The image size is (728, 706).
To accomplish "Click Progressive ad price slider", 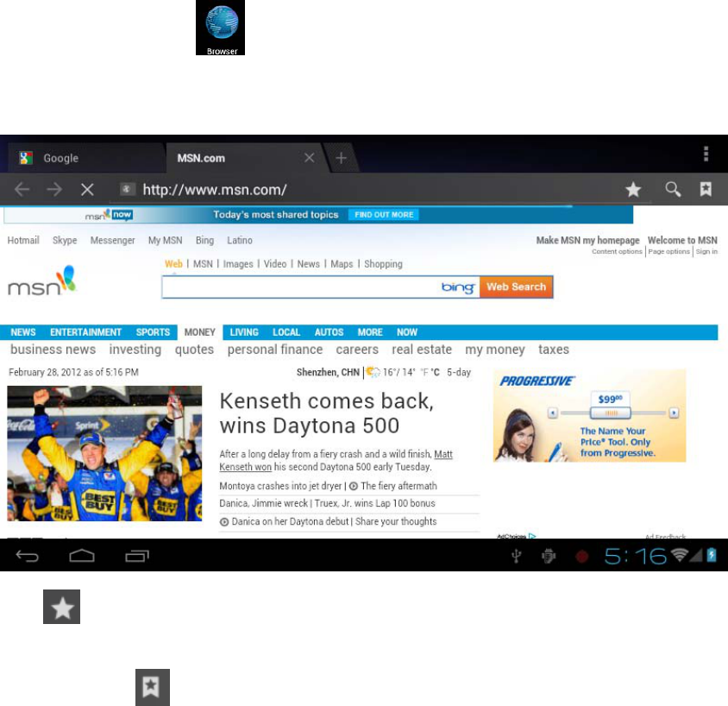I will coord(610,413).
